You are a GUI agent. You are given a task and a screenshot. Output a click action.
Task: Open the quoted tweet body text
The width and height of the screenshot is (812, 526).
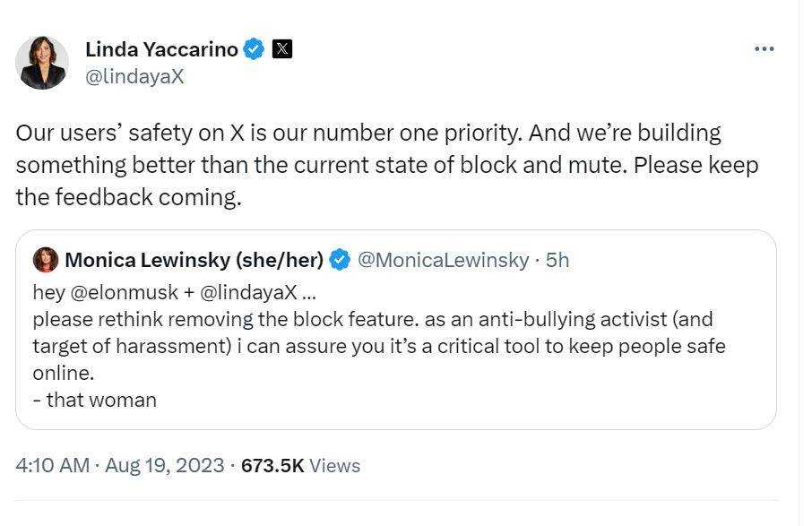point(379,346)
